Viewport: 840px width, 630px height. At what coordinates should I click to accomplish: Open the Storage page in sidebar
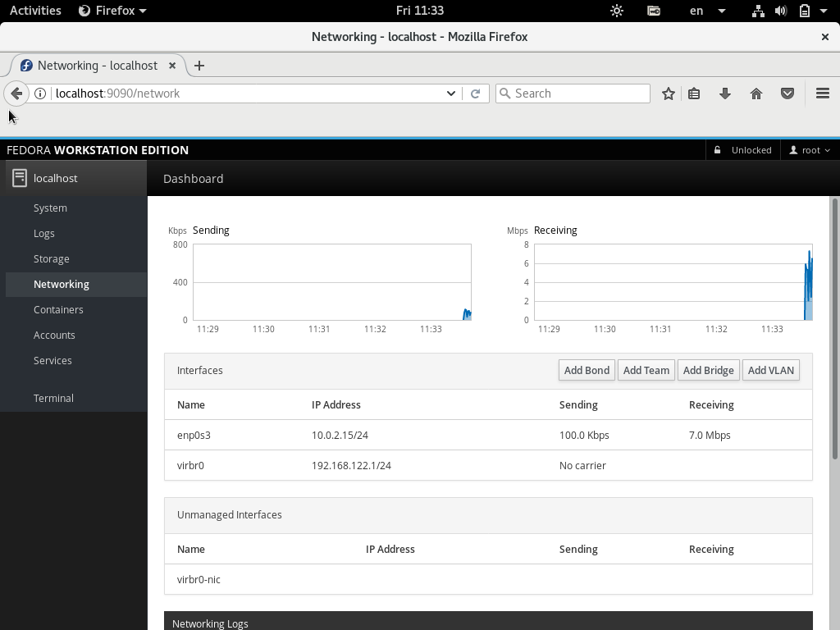[52, 258]
